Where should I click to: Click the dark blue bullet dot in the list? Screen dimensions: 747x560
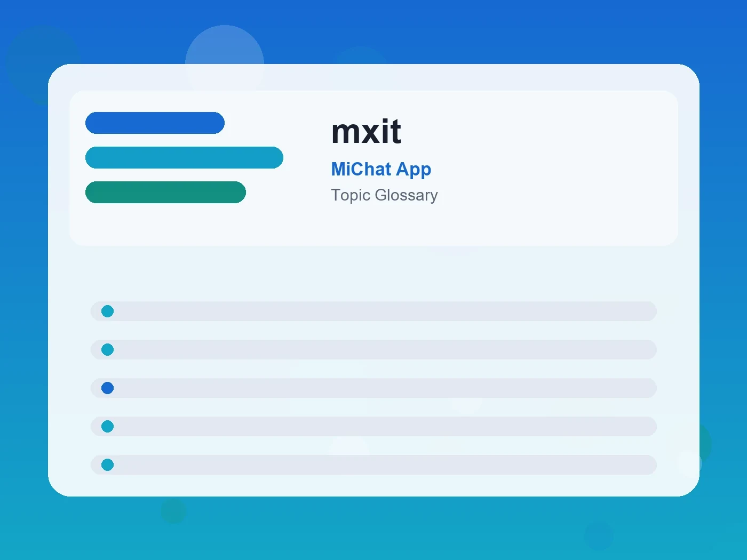(108, 388)
